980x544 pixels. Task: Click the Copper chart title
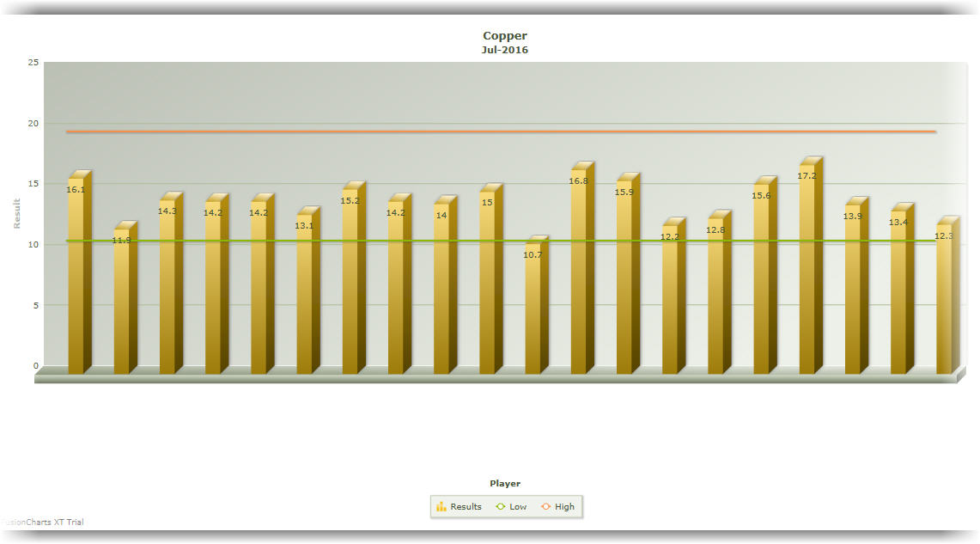[505, 36]
